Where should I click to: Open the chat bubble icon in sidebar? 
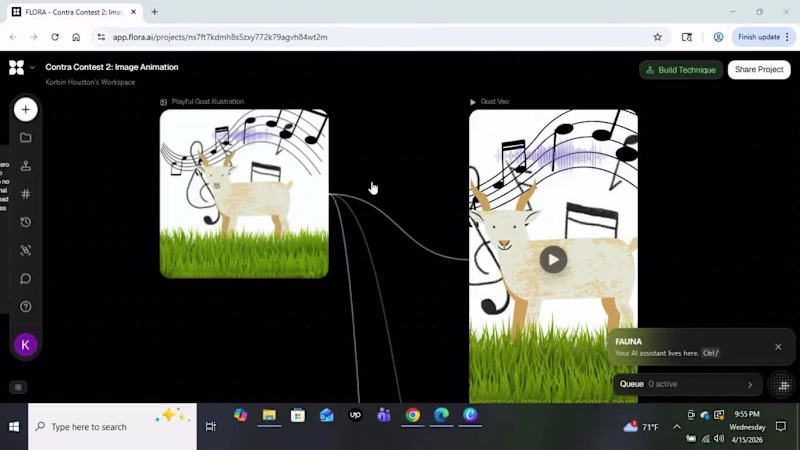(x=26, y=279)
